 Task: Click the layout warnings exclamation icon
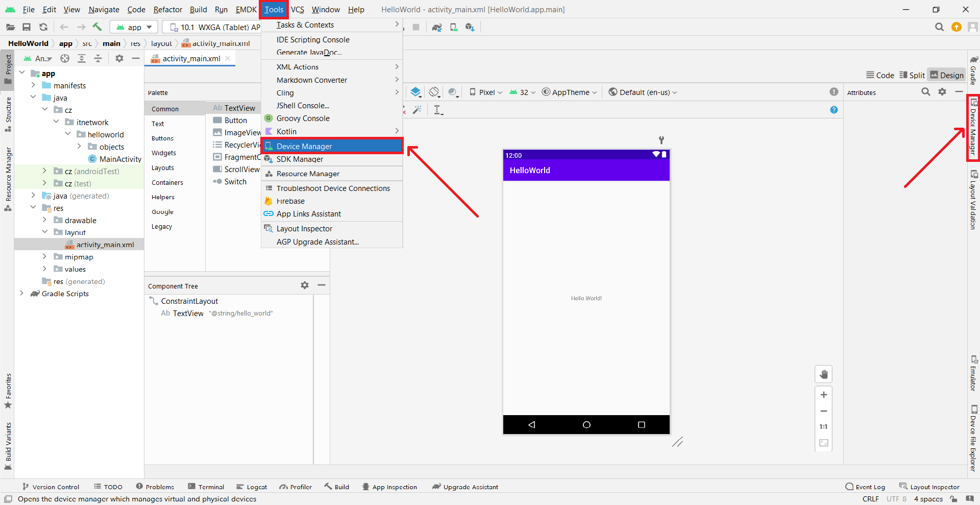[x=834, y=92]
